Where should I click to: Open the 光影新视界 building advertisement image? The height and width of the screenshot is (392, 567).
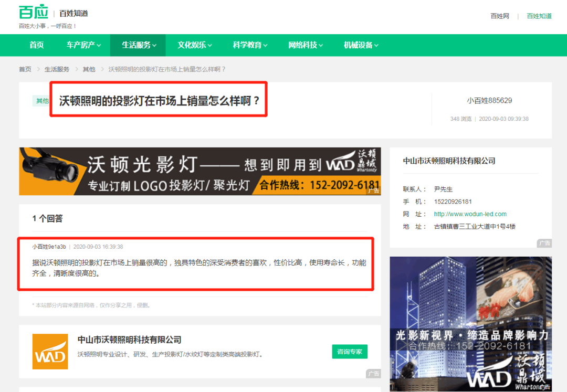pyautogui.click(x=471, y=324)
